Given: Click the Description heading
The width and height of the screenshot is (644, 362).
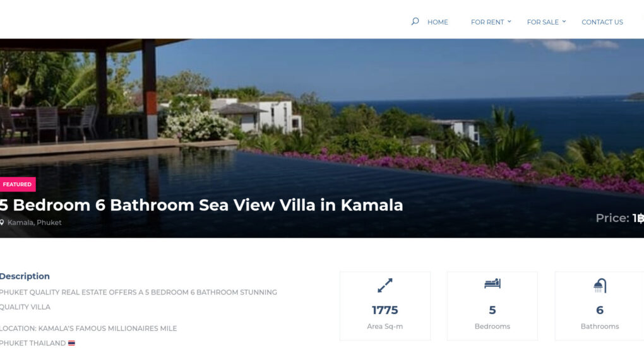Looking at the screenshot, I should (25, 276).
